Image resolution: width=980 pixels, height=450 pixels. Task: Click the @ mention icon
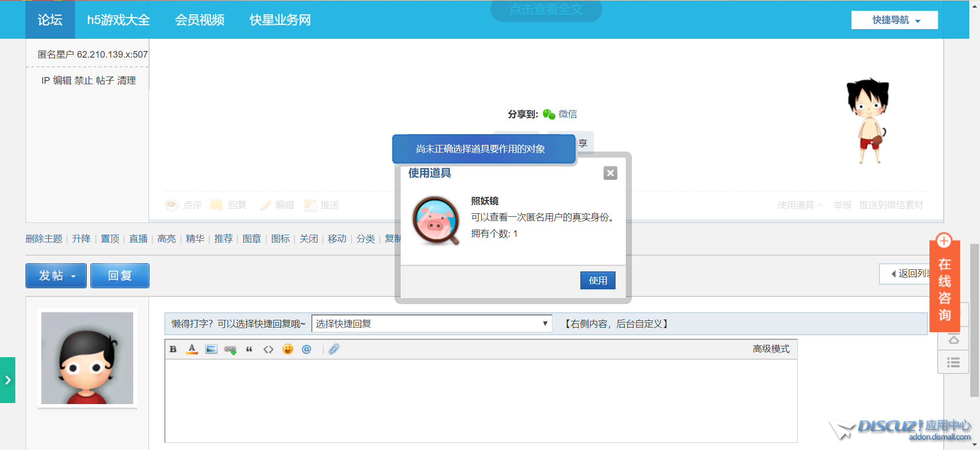pos(306,349)
